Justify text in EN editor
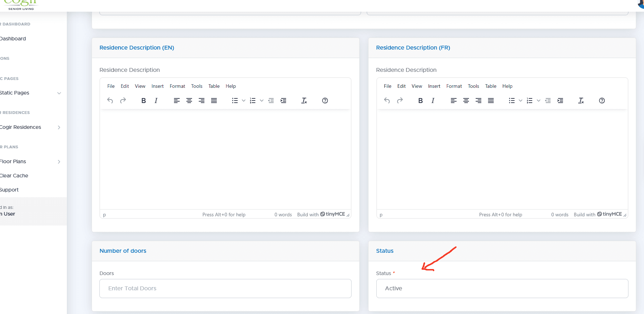Viewport: 644px width, 314px height. 214,101
